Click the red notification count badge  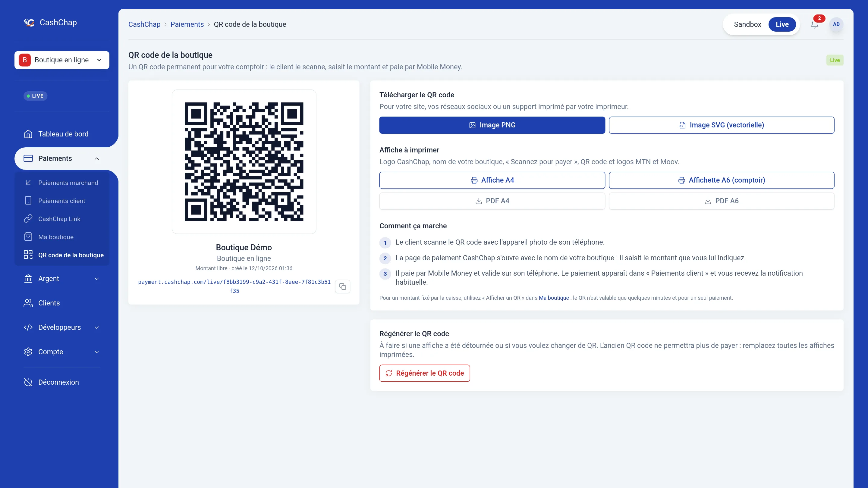(x=819, y=18)
